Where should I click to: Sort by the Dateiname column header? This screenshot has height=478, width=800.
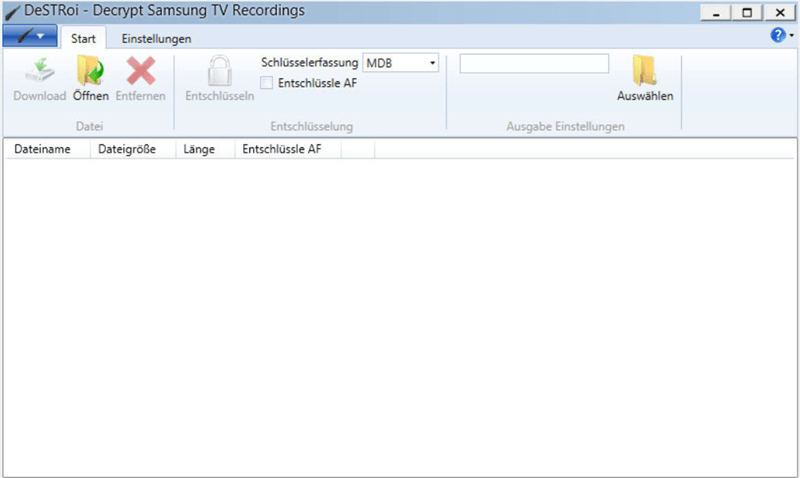[x=48, y=149]
